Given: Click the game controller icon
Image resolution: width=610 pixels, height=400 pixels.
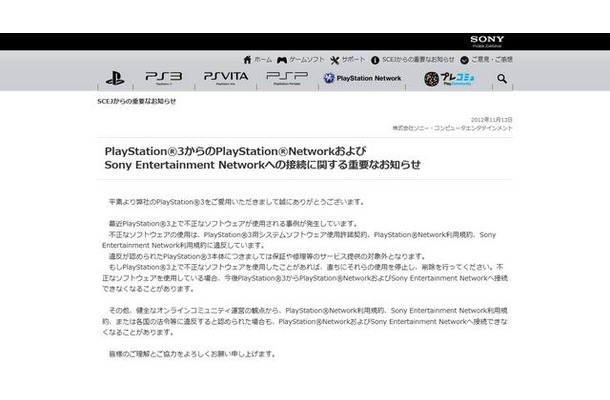Looking at the screenshot, I should 282,60.
